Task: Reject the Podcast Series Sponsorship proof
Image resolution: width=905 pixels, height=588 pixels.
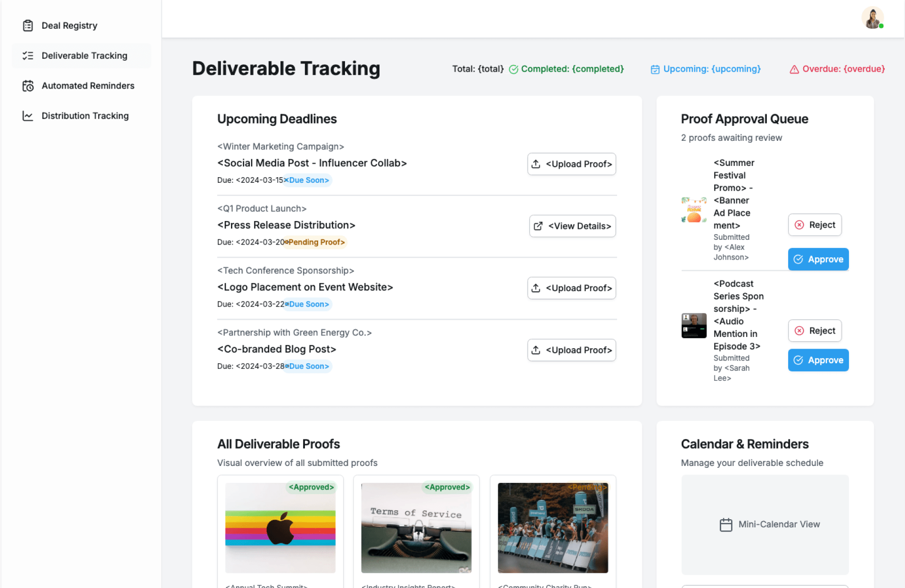Action: pos(814,331)
